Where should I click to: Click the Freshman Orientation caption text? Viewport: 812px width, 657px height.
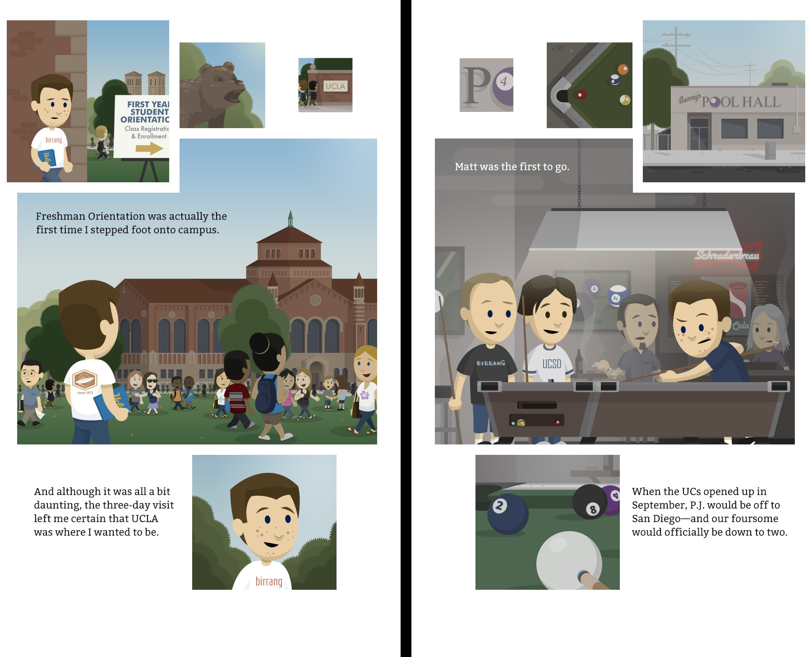[131, 223]
